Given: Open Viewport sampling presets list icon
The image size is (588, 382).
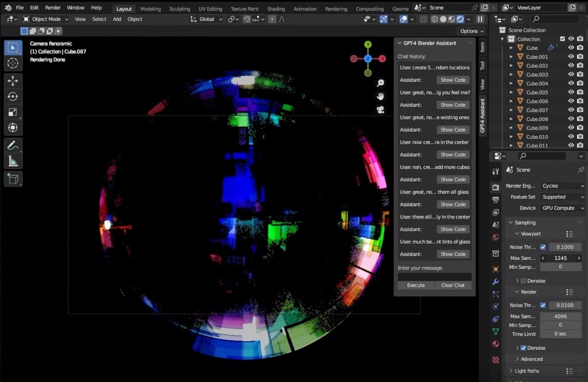Looking at the screenshot, I should pyautogui.click(x=569, y=234).
